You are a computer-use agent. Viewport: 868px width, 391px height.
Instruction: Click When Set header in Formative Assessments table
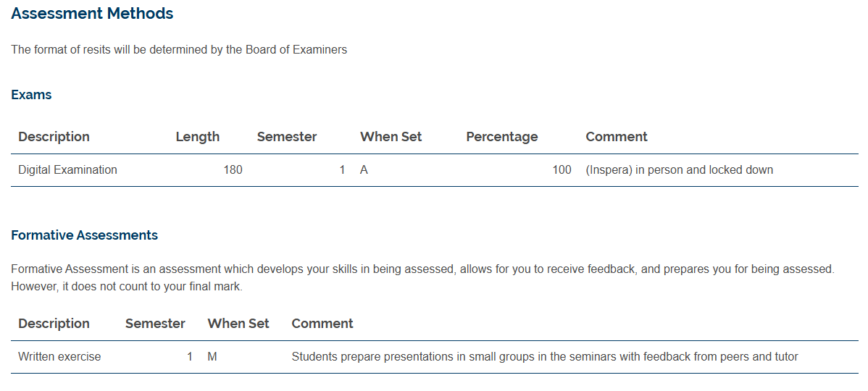tap(238, 324)
